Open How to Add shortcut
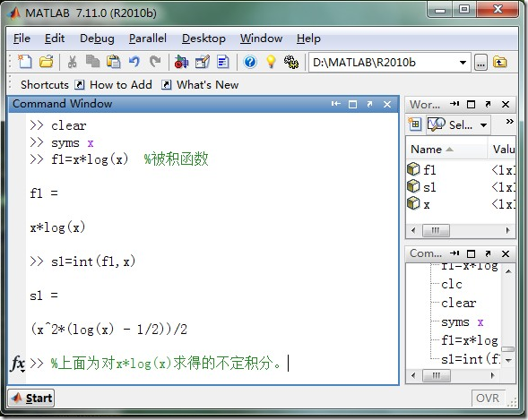 click(114, 85)
